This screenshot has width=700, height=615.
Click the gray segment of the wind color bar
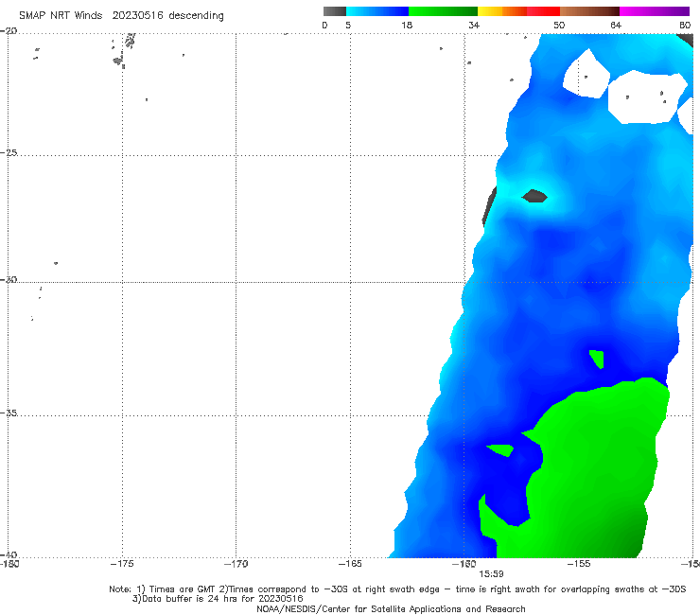coord(334,11)
